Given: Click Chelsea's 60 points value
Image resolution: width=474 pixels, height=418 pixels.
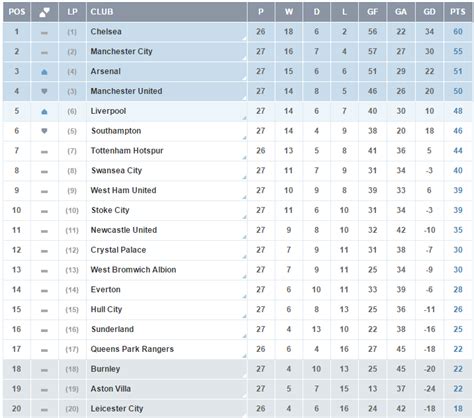Looking at the screenshot, I should (x=458, y=32).
